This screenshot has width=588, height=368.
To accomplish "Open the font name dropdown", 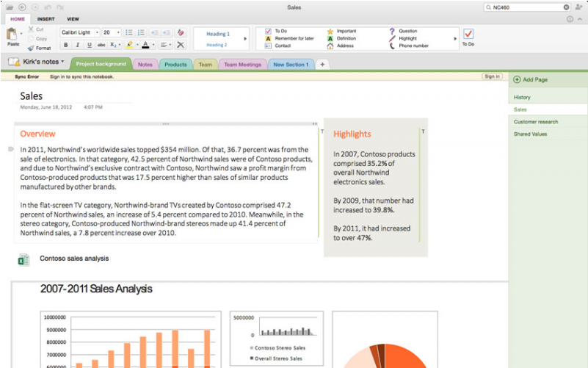I will tap(97, 32).
